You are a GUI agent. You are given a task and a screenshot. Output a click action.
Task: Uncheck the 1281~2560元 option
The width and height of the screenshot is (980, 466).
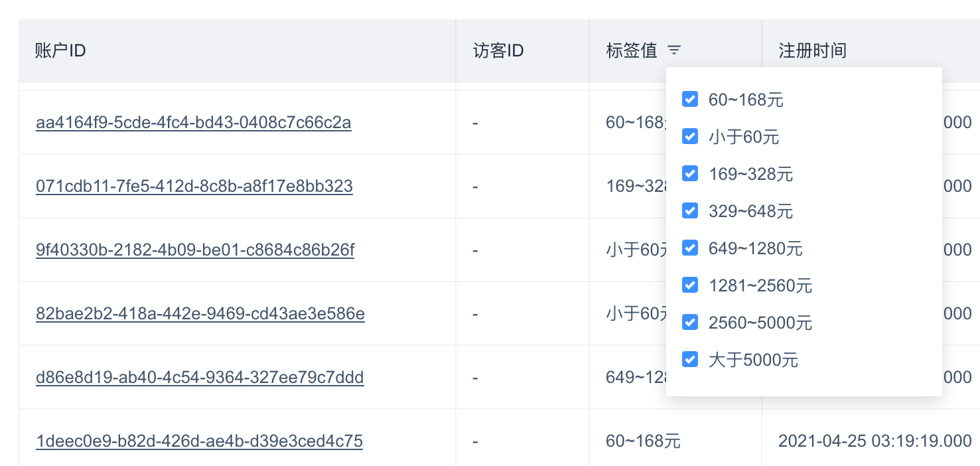point(690,285)
